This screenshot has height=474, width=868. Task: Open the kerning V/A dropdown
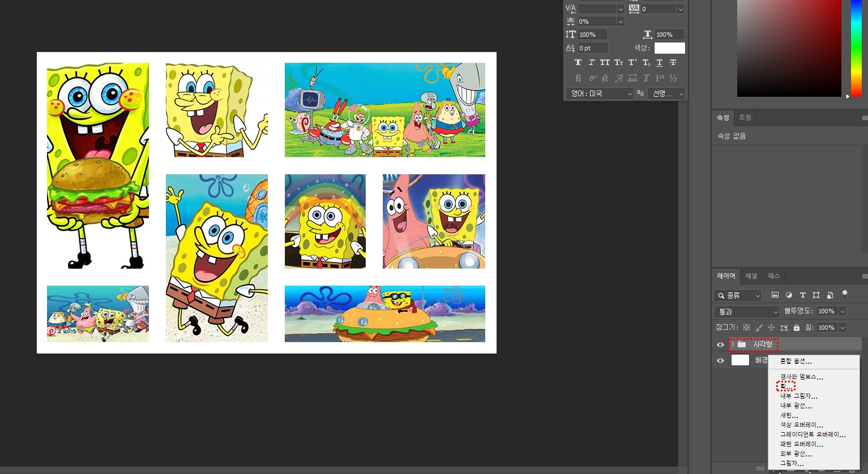click(621, 9)
